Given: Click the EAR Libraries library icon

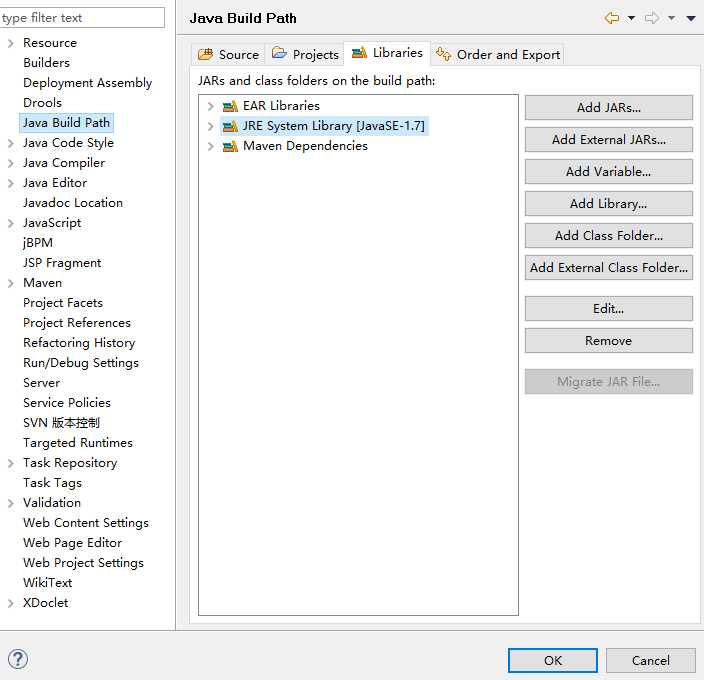Looking at the screenshot, I should (230, 106).
